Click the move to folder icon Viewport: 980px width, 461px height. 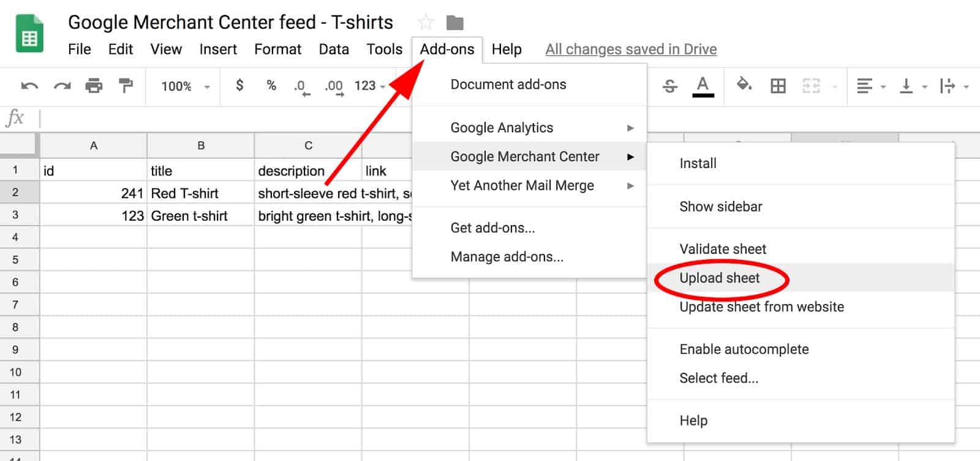454,23
